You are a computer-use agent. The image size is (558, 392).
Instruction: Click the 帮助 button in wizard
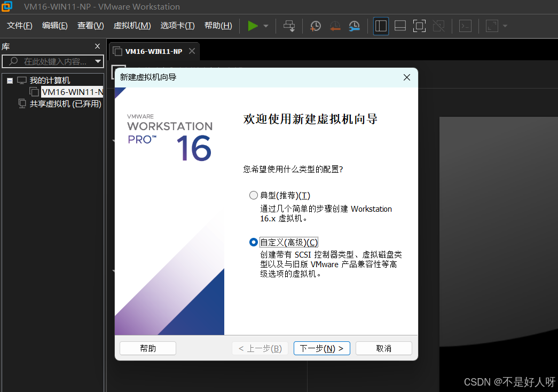148,348
